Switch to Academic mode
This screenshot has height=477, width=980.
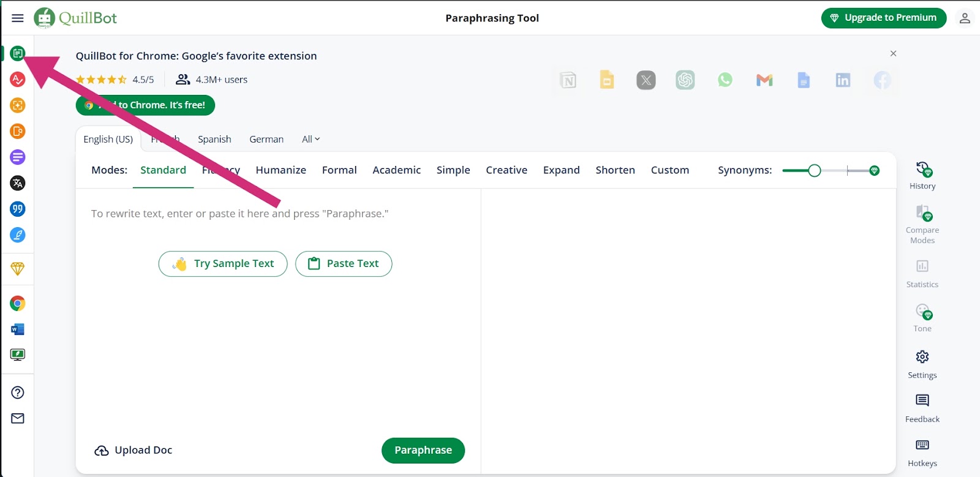[x=397, y=170]
